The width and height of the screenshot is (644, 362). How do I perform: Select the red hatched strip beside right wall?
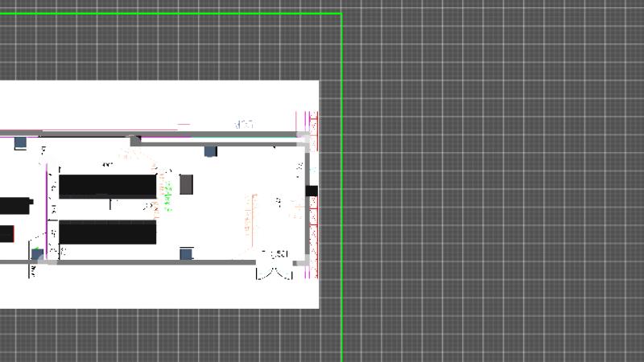pyautogui.click(x=315, y=217)
